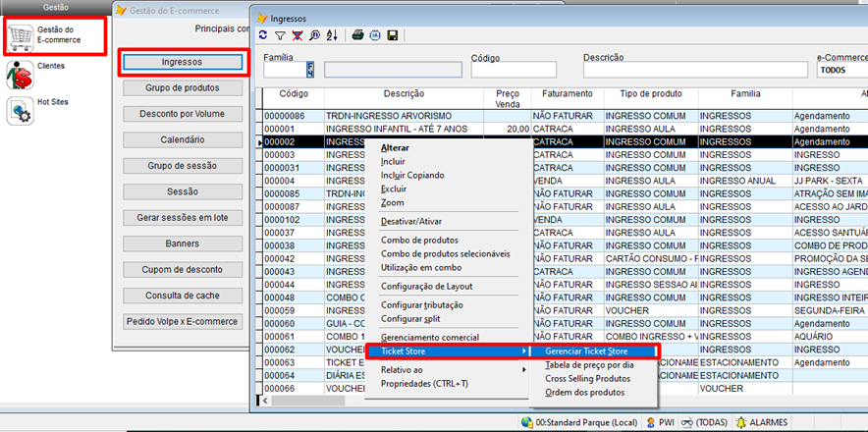Click the magnifier search icon
This screenshot has height=432, width=868.
click(313, 35)
